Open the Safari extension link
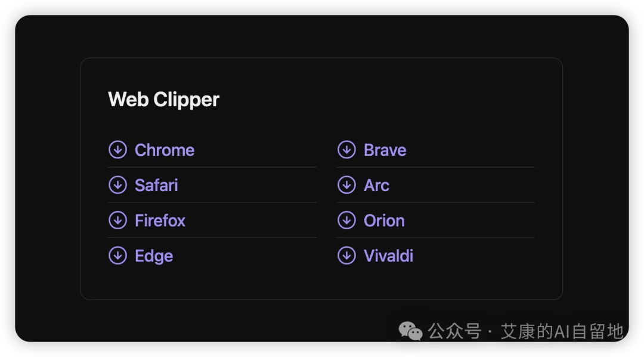The width and height of the screenshot is (644, 357). (156, 185)
